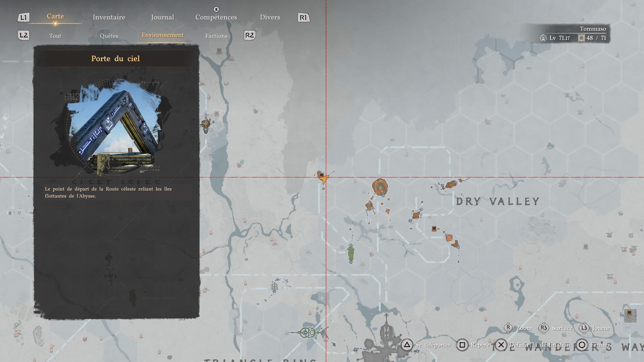The height and width of the screenshot is (362, 644).
Task: Click the circle Fermer icon
Action: coord(582,345)
